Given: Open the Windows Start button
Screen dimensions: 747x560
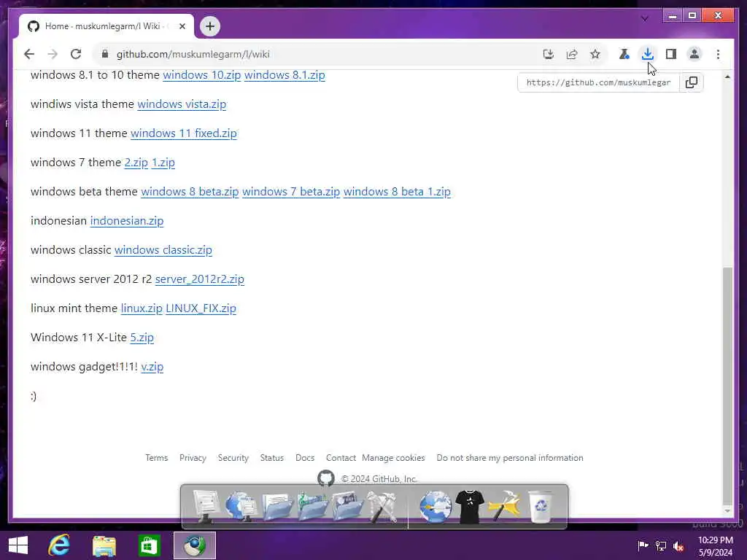Looking at the screenshot, I should 18,545.
